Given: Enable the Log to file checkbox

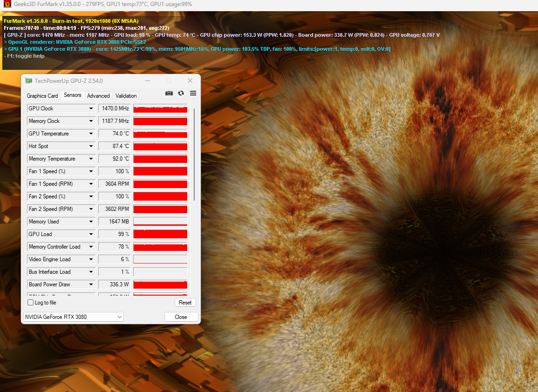Looking at the screenshot, I should click(31, 303).
